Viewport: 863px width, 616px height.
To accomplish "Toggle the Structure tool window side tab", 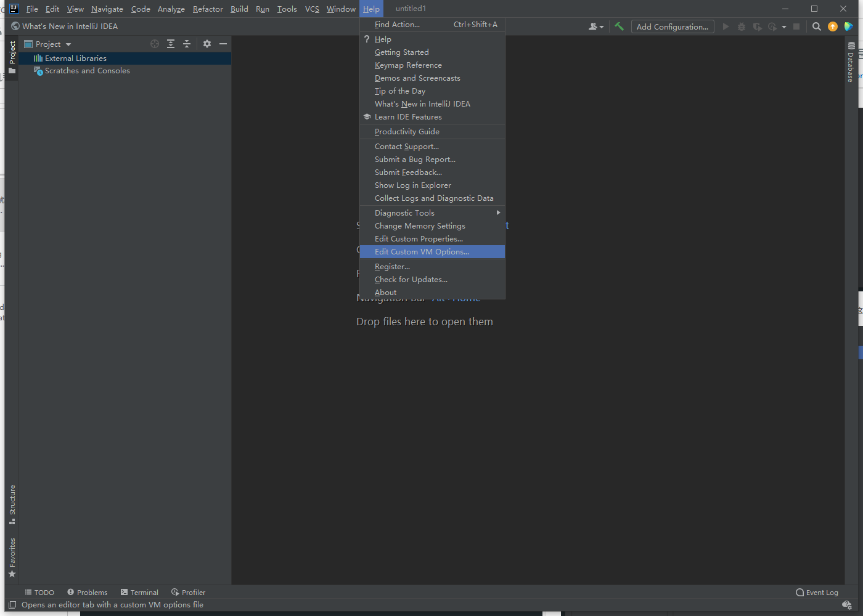I will (12, 504).
